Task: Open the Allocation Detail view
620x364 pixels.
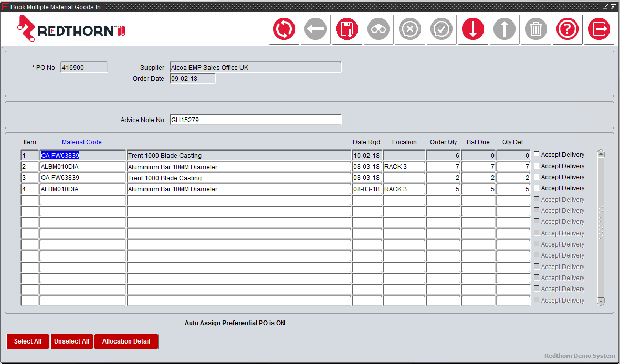Action: [126, 341]
